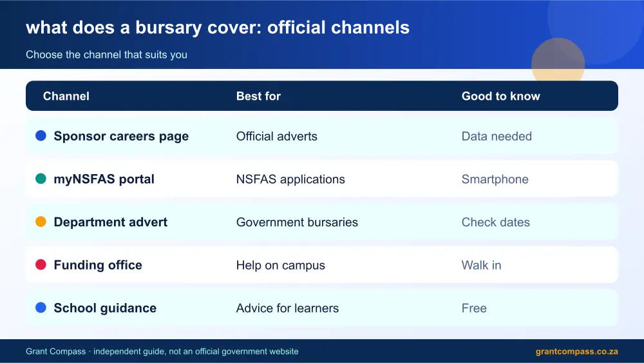Click the 'Best for' column header
The width and height of the screenshot is (644, 363).
258,96
